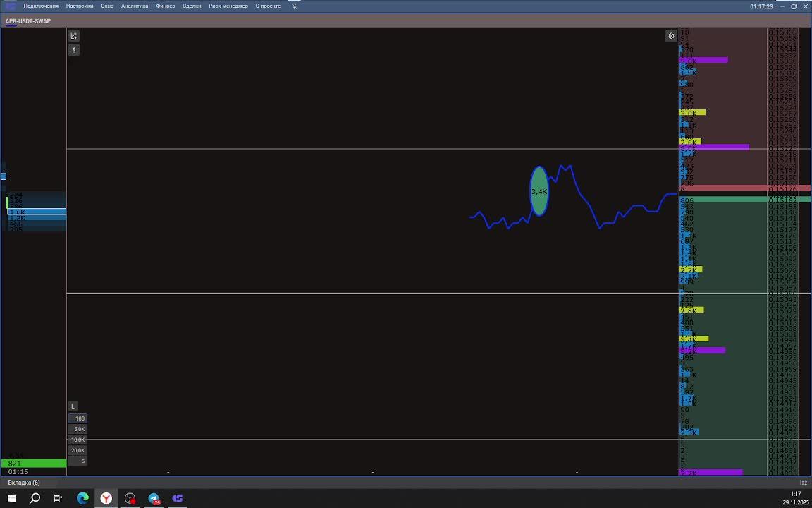Click the system clock showing 1:17
This screenshot has height=508, width=812.
(796, 495)
